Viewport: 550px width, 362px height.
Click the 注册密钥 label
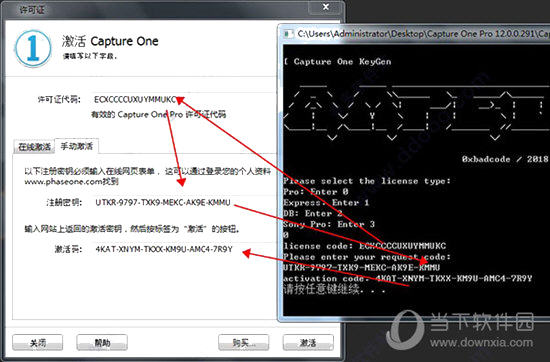[64, 202]
